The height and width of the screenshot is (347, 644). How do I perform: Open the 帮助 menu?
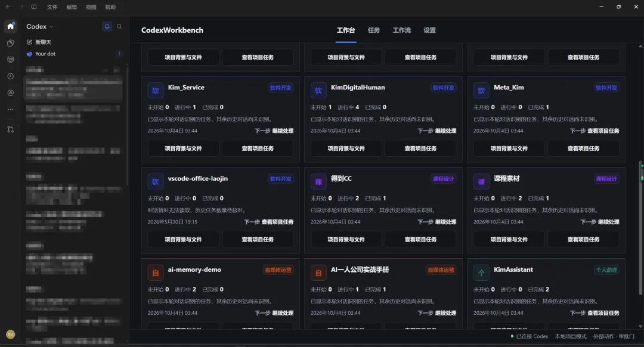(110, 7)
